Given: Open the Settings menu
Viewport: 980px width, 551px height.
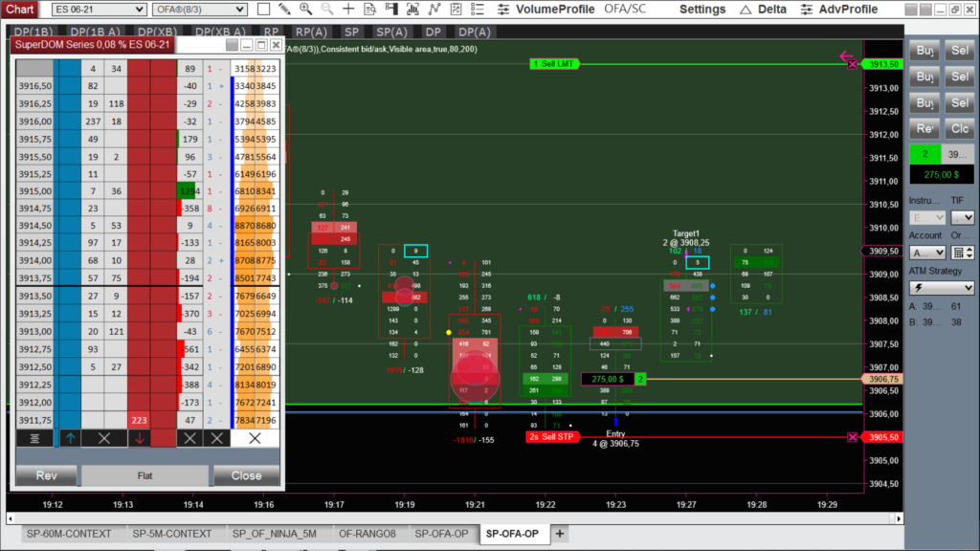Looking at the screenshot, I should coord(702,10).
